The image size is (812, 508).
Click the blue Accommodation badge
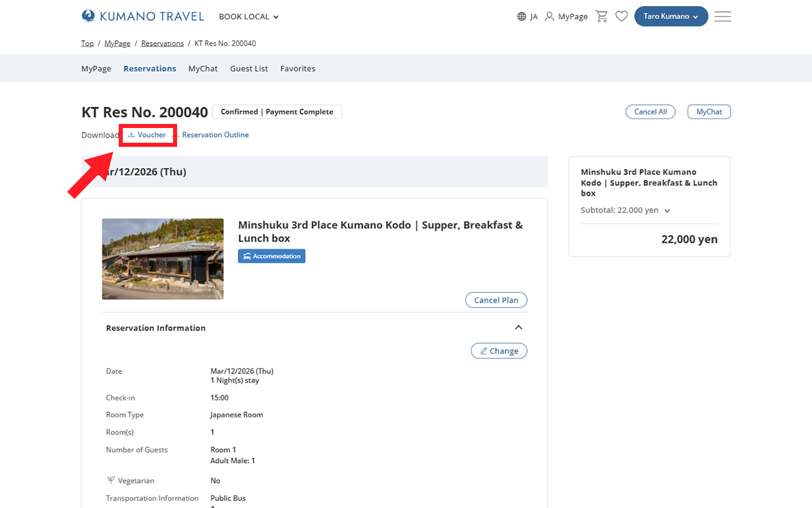pos(272,256)
